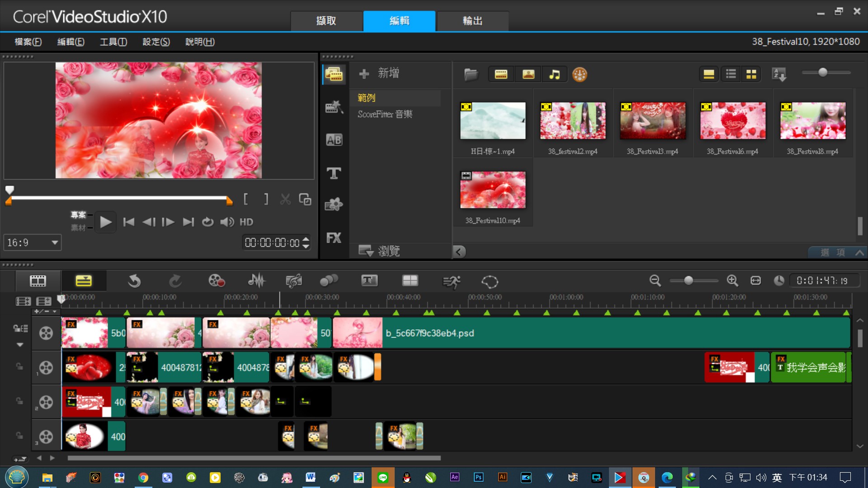Expand the video track options arrow
Viewport: 868px width, 488px height.
pyautogui.click(x=20, y=345)
